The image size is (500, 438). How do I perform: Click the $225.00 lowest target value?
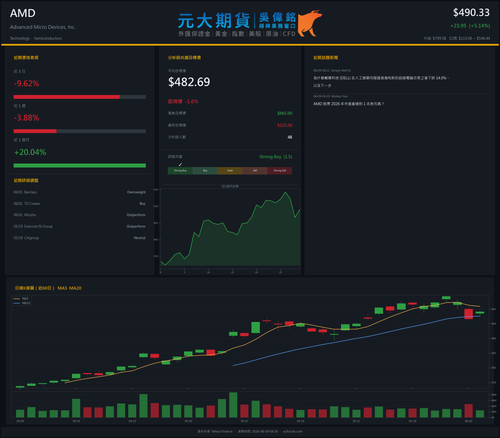click(x=285, y=125)
